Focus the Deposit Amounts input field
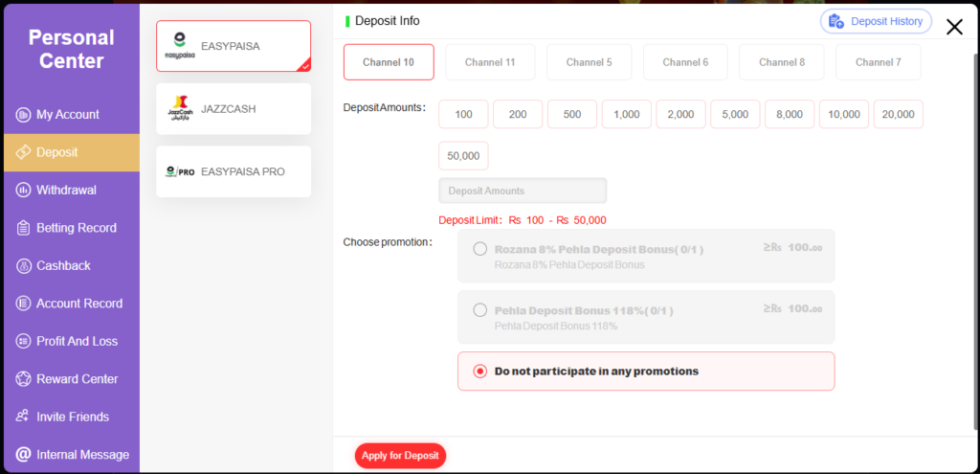The width and height of the screenshot is (980, 474). [x=523, y=191]
